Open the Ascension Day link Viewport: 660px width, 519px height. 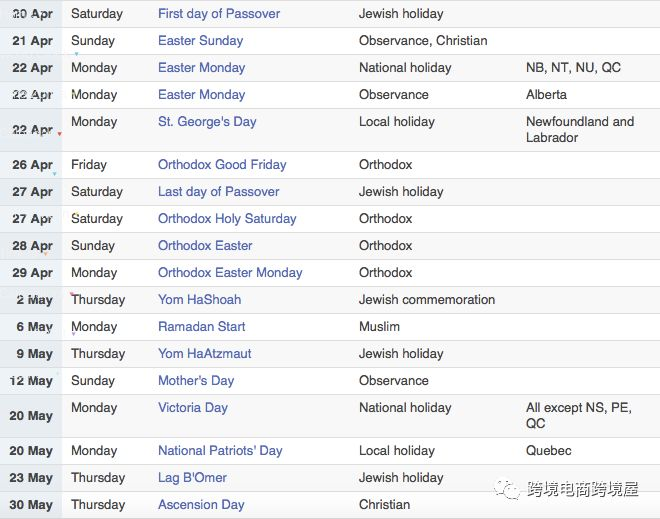click(x=201, y=504)
